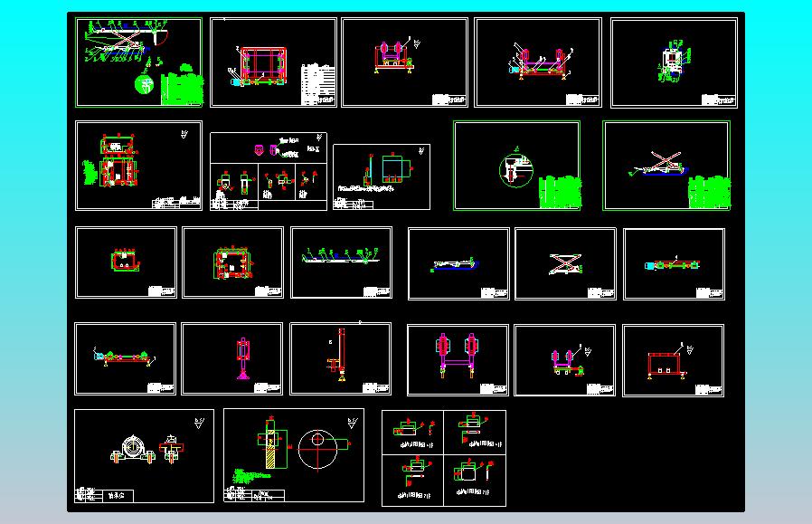Viewport: 812px width, 524px height.
Task: Click the white circle with red centerlines
Action: [x=317, y=449]
